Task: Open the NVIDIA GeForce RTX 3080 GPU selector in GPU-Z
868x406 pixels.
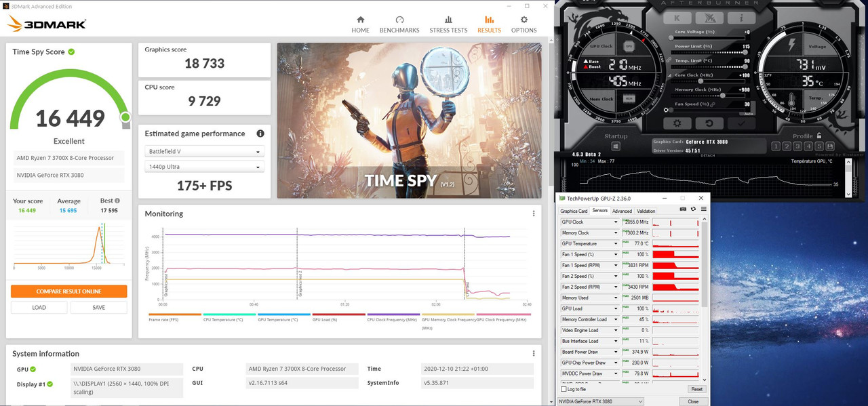Action: coord(601,401)
